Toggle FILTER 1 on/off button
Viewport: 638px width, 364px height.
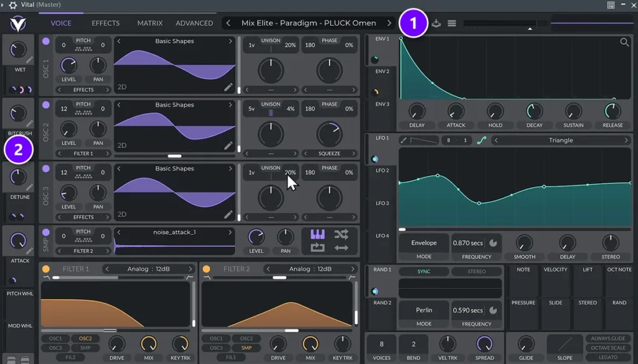click(46, 269)
